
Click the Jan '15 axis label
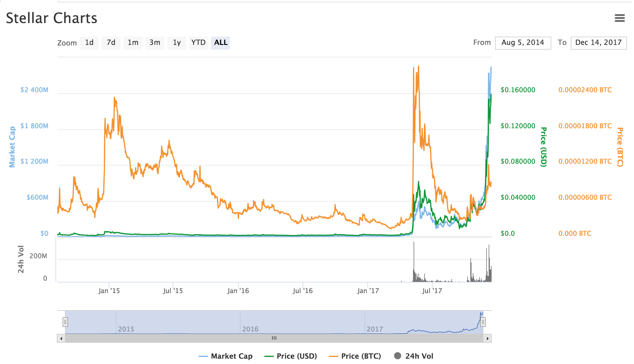pyautogui.click(x=109, y=291)
